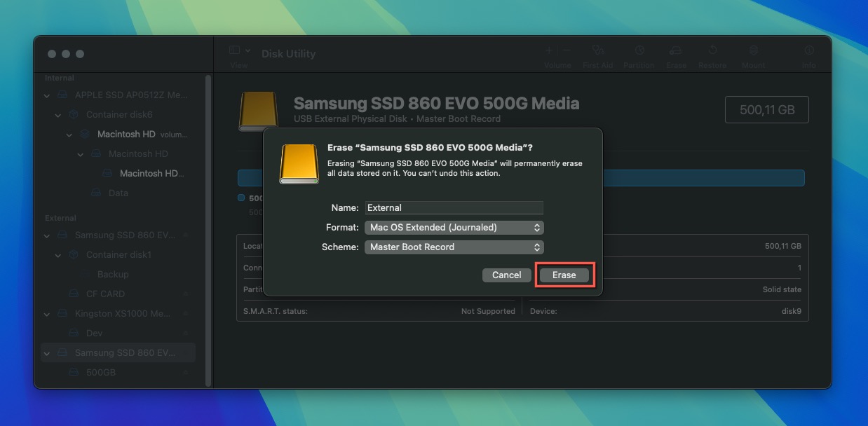The image size is (868, 426).
Task: Open the Format dropdown Mac OS Extended (Journaled)
Action: click(454, 227)
